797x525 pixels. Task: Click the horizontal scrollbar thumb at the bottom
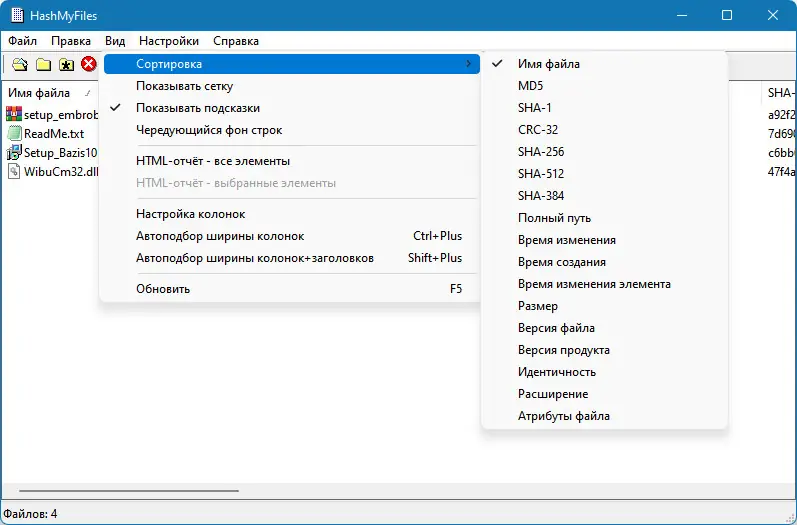pos(129,491)
